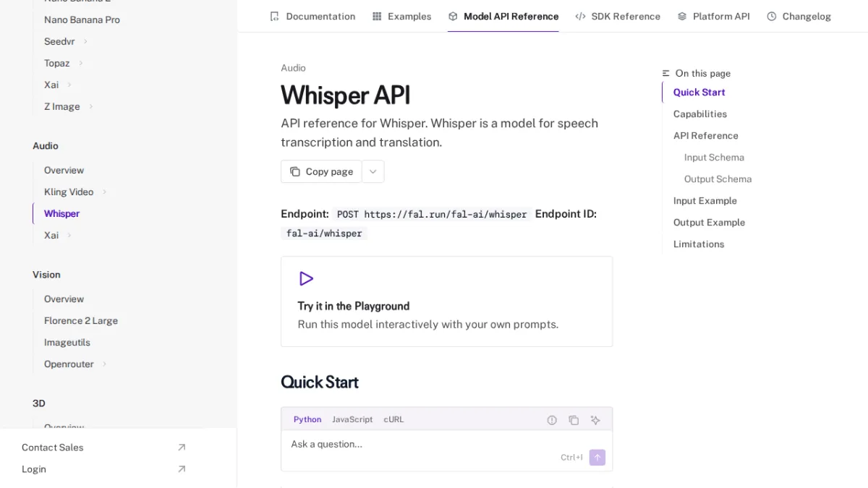Expand the Openrouter sidebar item
The width and height of the screenshot is (868, 488).
tap(104, 364)
